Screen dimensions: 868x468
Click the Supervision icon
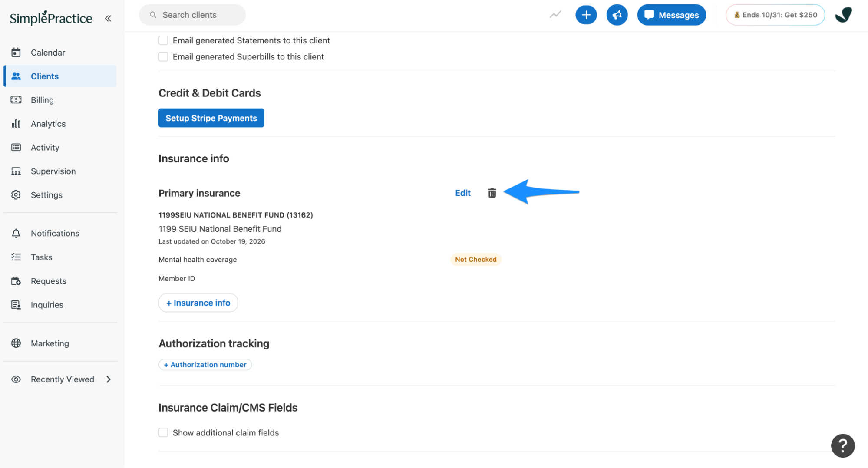click(16, 171)
